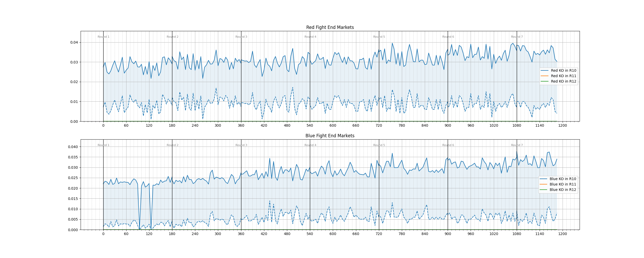This screenshot has width=644, height=258.
Task: Click the Red Fight End Markets title
Action: [330, 27]
